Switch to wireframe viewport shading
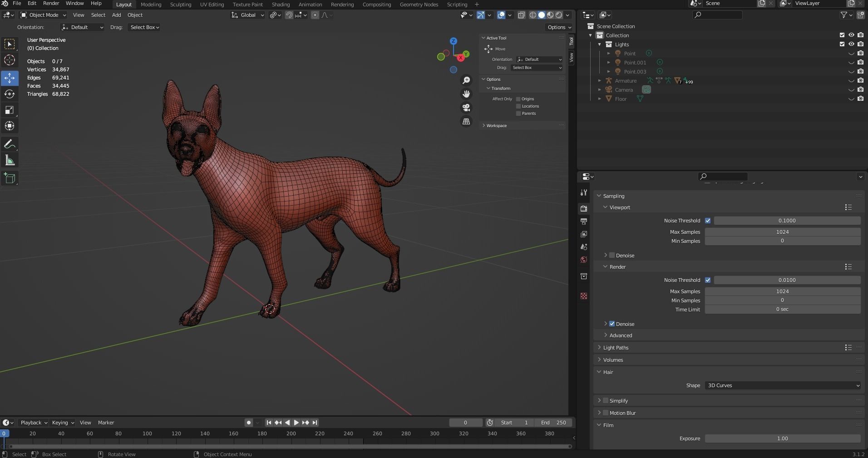The image size is (868, 458). 533,15
